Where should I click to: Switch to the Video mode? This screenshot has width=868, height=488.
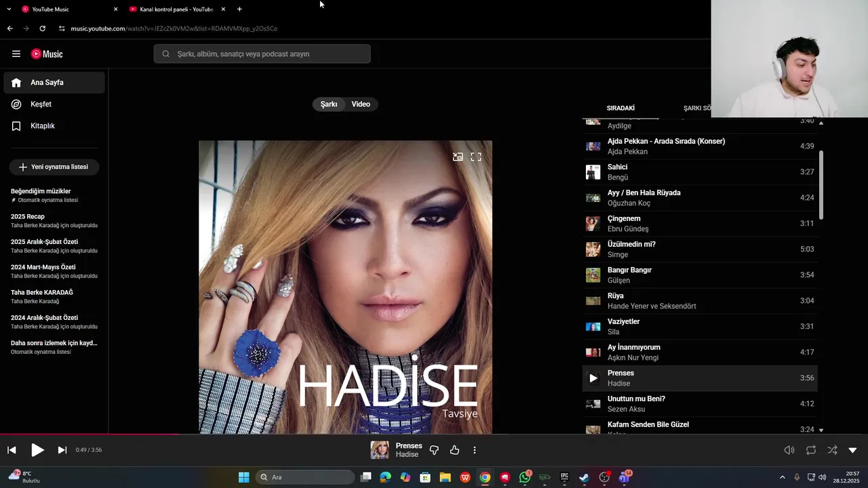(361, 104)
